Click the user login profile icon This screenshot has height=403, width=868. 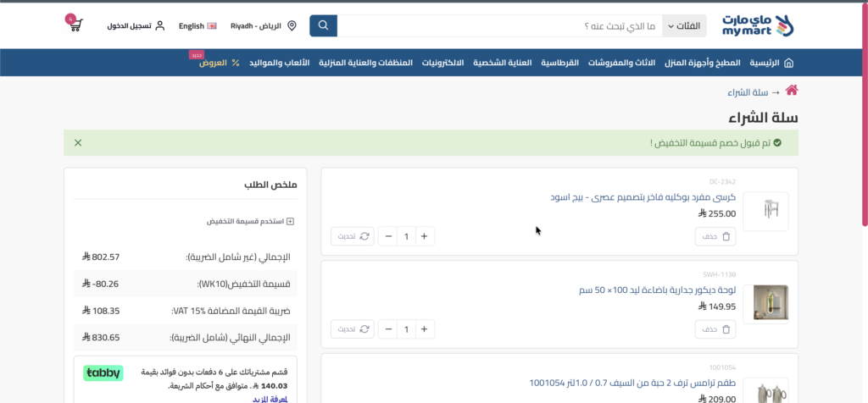point(160,26)
